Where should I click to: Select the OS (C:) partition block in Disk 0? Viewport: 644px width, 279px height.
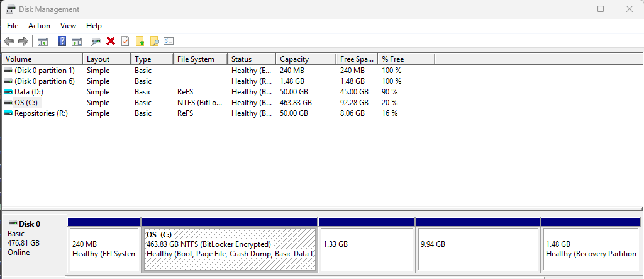click(x=230, y=249)
